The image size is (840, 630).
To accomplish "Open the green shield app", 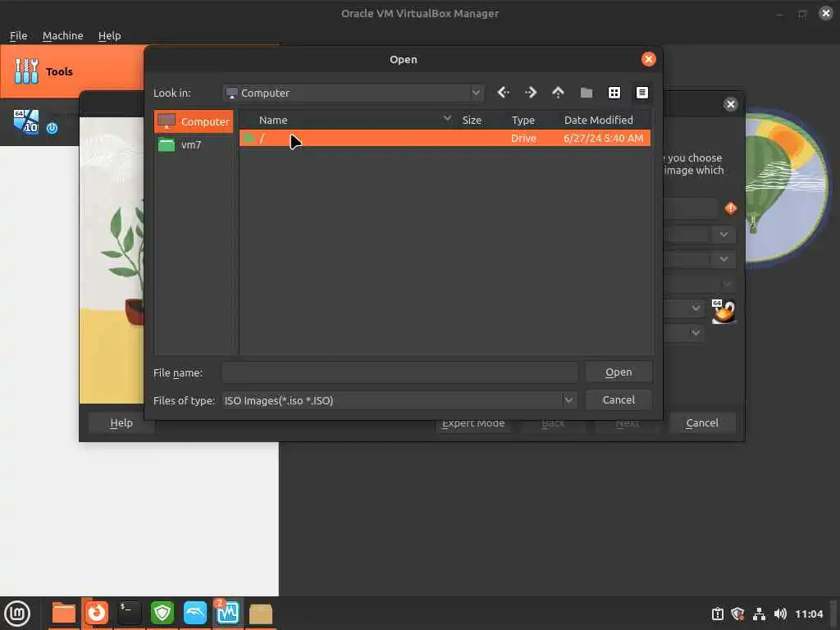I will click(x=162, y=614).
